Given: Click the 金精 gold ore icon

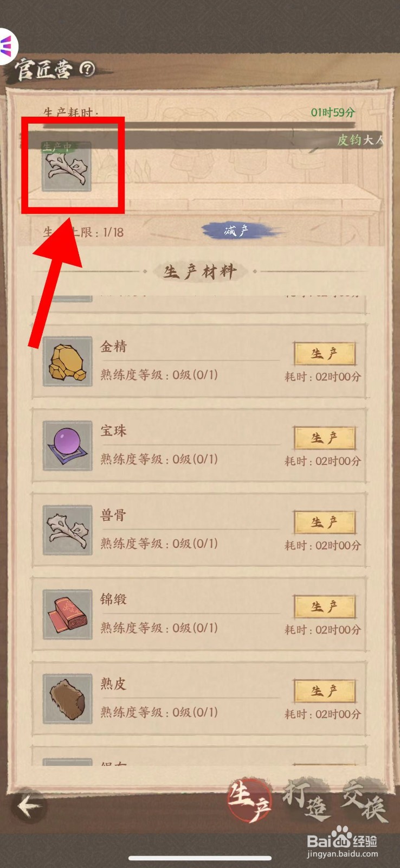Looking at the screenshot, I should [68, 361].
